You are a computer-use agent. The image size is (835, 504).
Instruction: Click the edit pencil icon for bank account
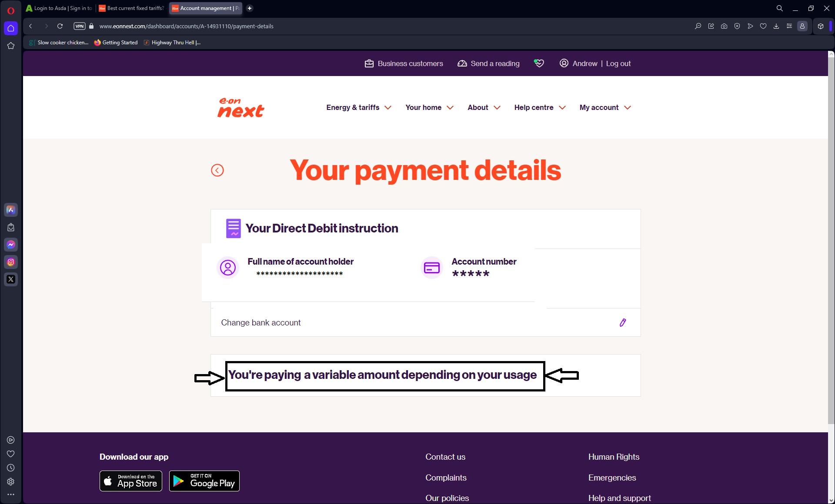click(x=623, y=322)
